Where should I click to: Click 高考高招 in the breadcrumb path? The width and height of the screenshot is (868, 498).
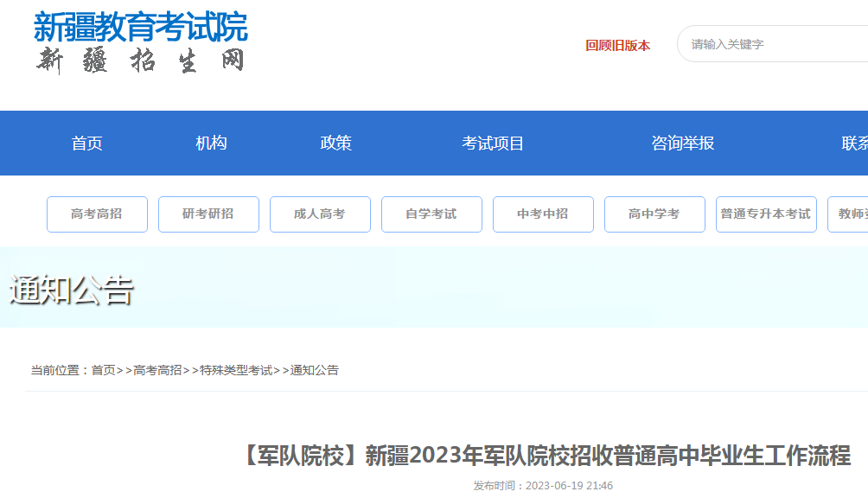point(157,370)
